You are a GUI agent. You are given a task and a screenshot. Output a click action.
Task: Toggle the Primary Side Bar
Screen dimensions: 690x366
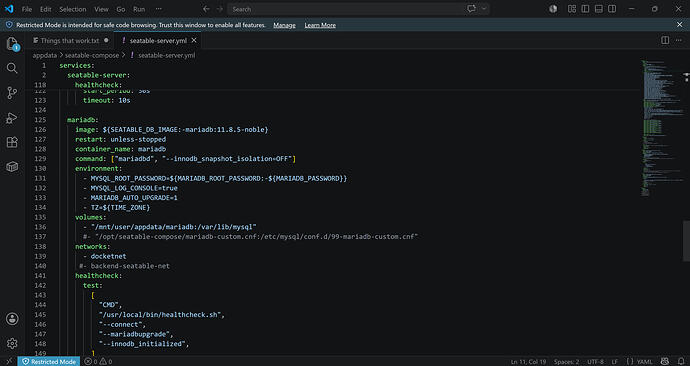point(585,9)
